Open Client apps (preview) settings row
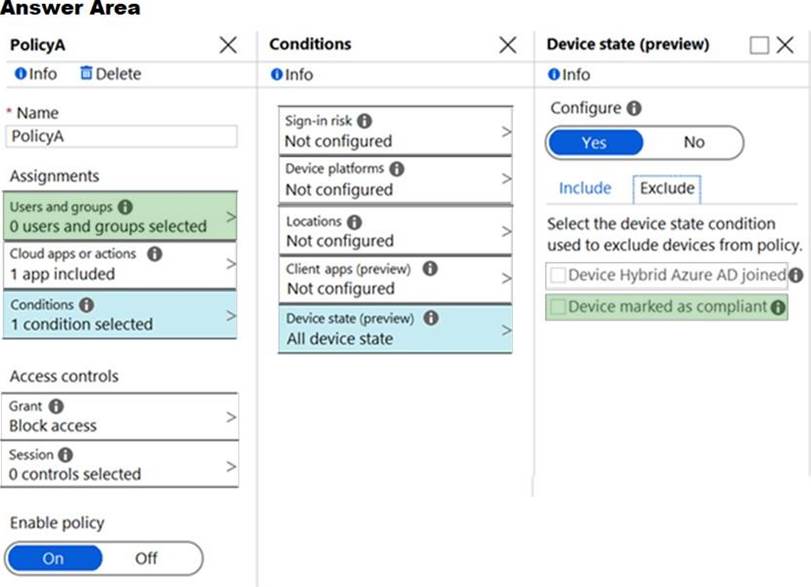The image size is (811, 587). click(395, 279)
